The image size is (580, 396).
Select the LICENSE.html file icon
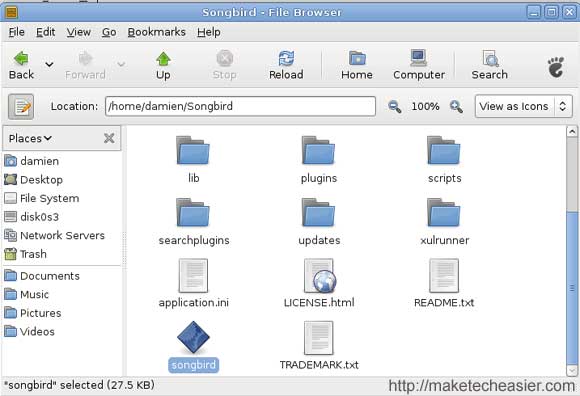[319, 276]
